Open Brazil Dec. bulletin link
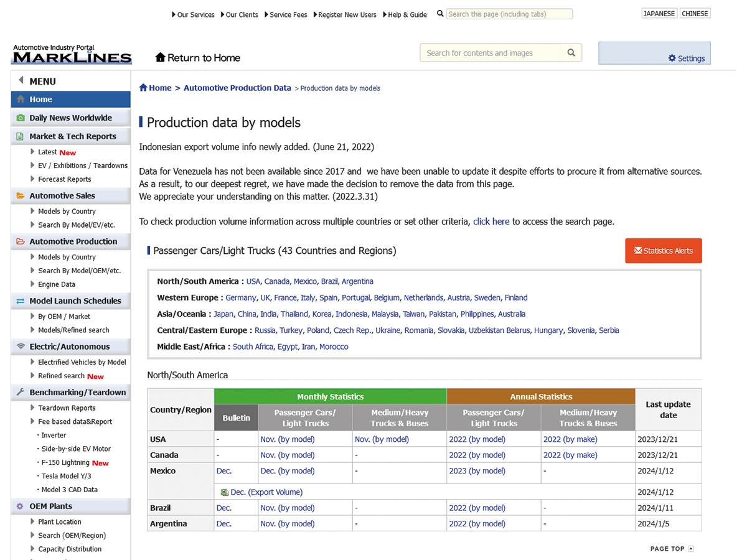 224,508
